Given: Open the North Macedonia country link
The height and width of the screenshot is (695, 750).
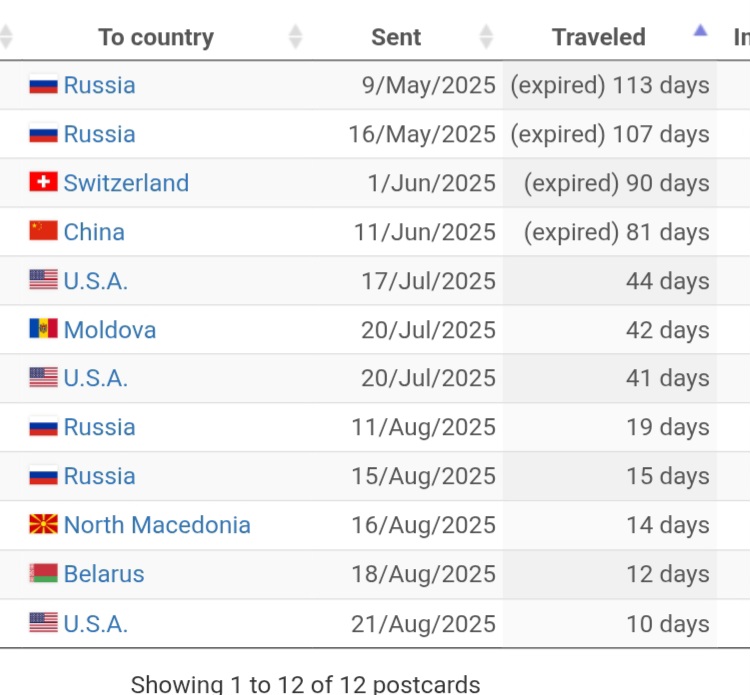Looking at the screenshot, I should (x=157, y=525).
